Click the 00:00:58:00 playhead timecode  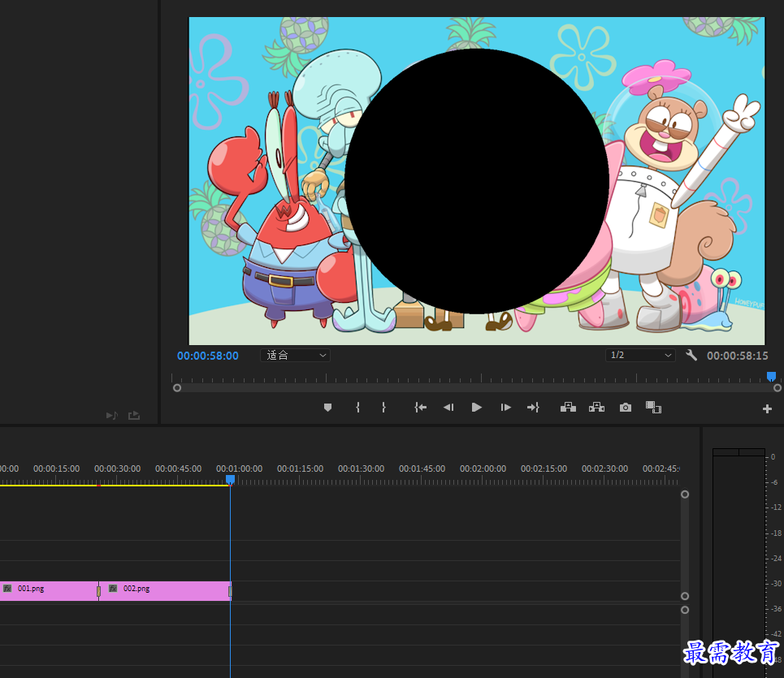pyautogui.click(x=208, y=356)
